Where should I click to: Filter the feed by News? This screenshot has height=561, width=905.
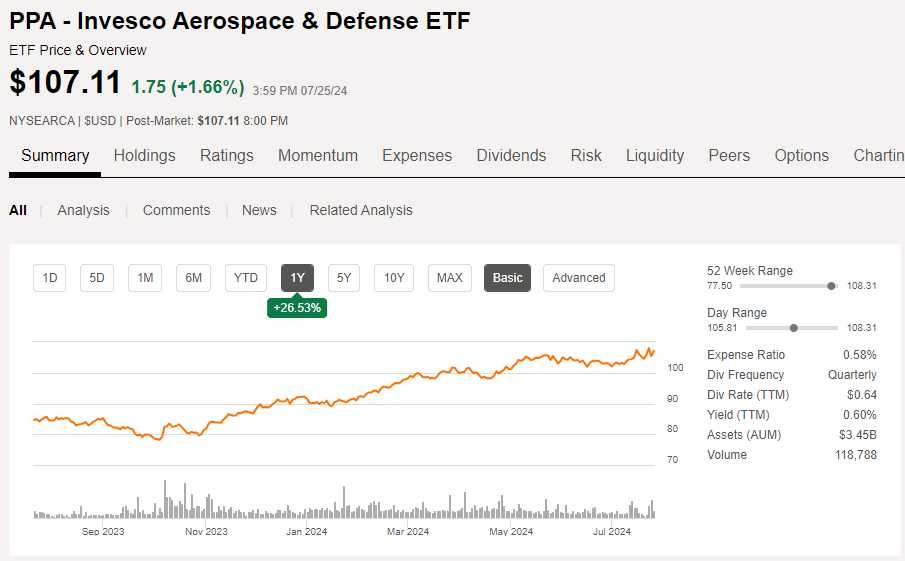[259, 210]
